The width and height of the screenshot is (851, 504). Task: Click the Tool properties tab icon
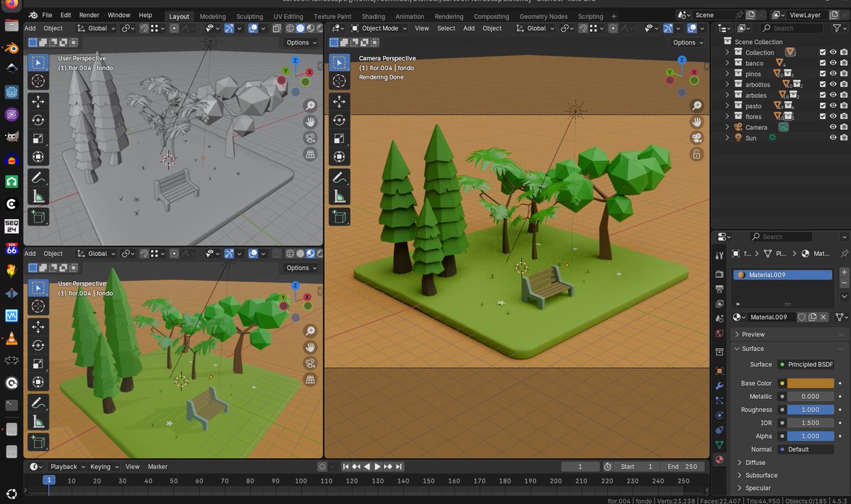pos(720,255)
